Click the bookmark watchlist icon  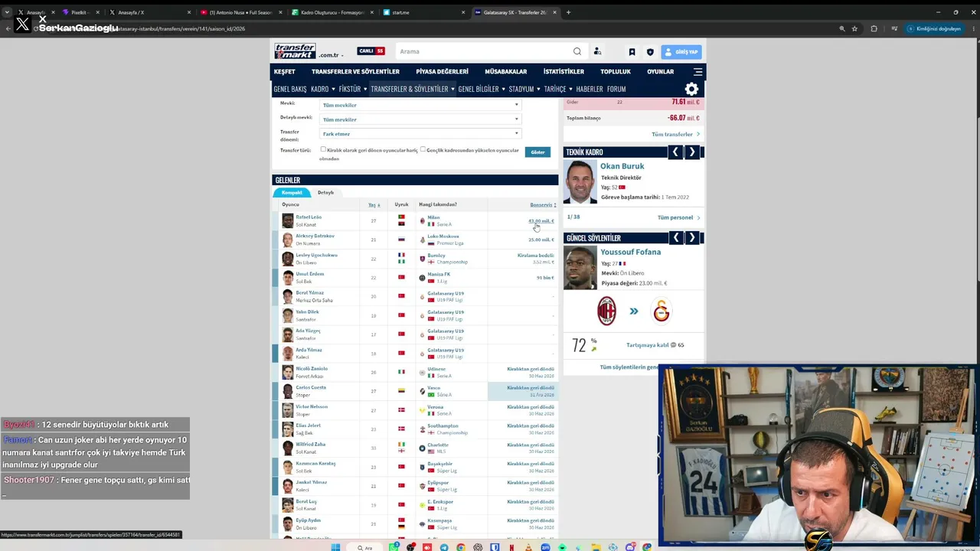(632, 52)
